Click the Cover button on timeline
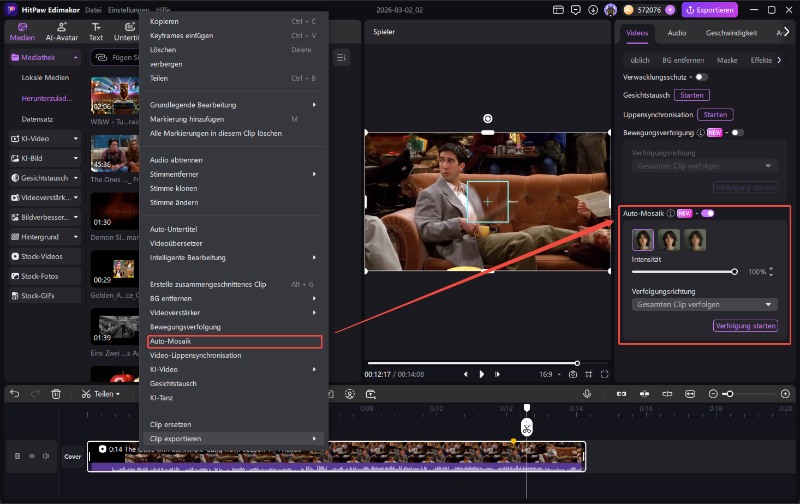The image size is (800, 504). (x=72, y=457)
